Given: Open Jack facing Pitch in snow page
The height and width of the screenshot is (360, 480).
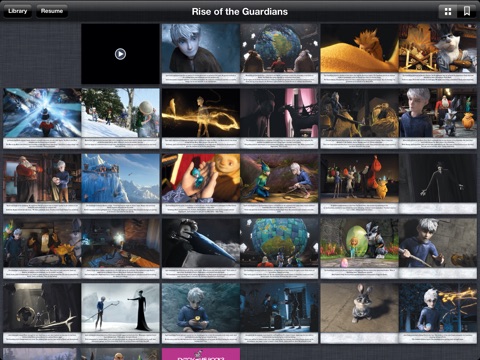Looking at the screenshot, I should pyautogui.click(x=120, y=313).
